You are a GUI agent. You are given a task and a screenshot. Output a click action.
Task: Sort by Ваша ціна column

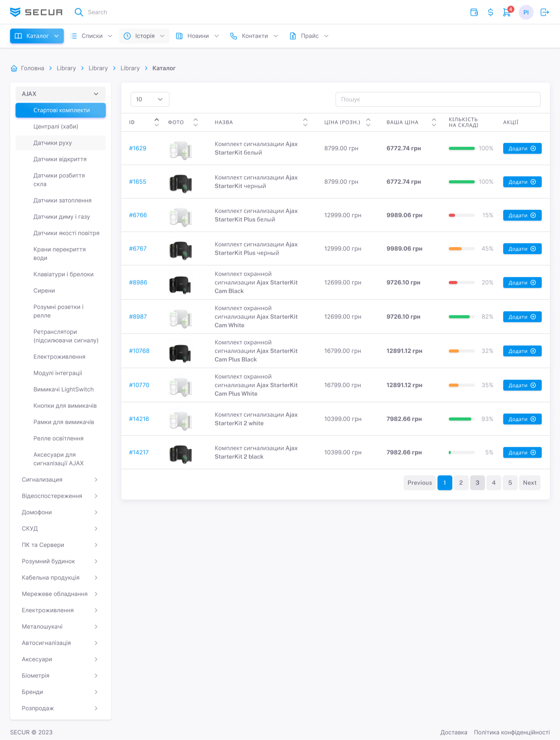click(x=434, y=122)
